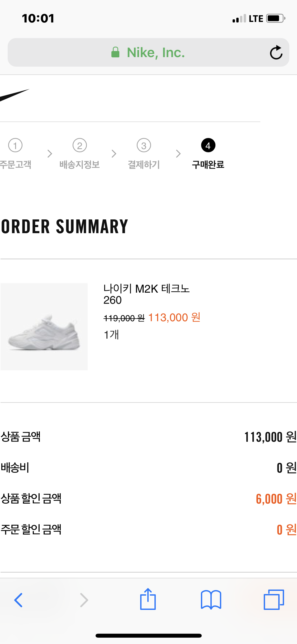The image size is (297, 644).
Task: Open the Safari share sheet
Action: click(x=148, y=599)
